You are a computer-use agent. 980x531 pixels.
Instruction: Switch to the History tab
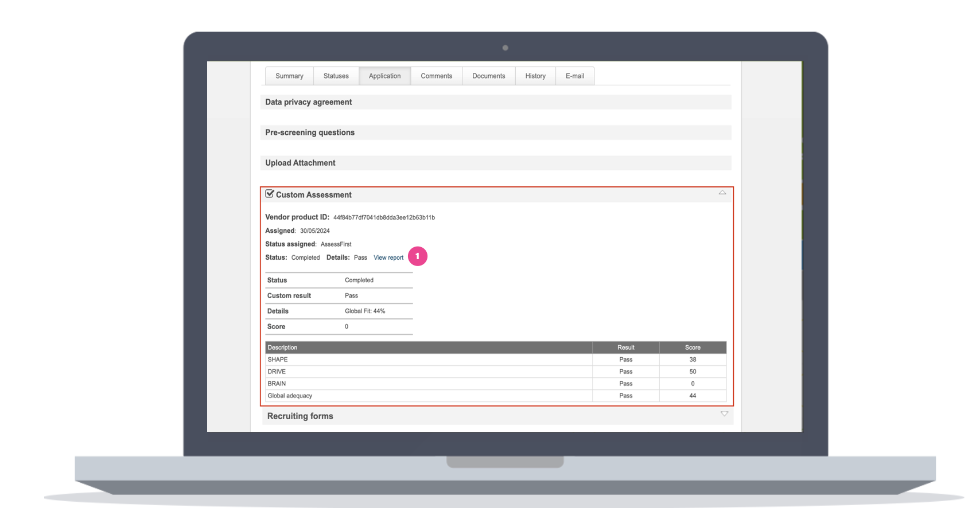[535, 75]
